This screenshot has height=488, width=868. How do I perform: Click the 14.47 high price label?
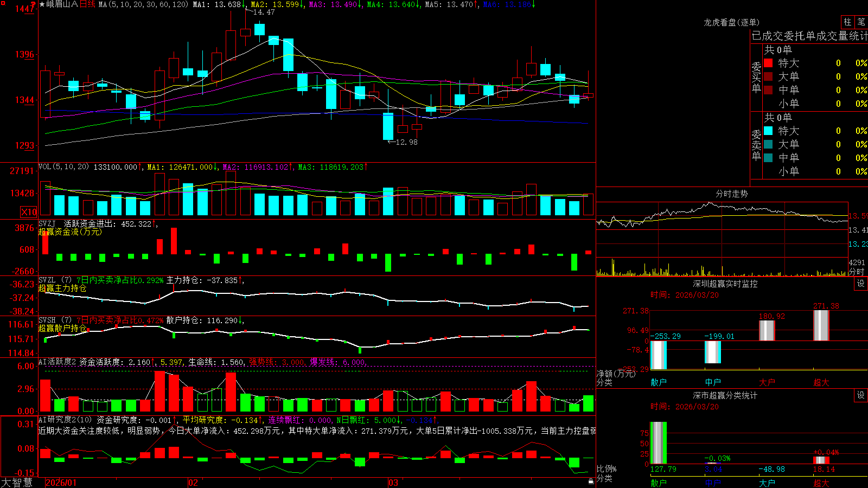coord(264,12)
